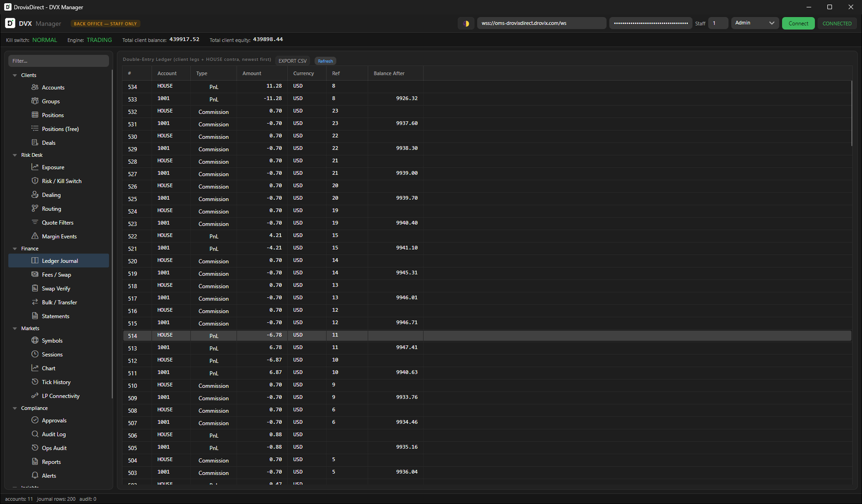Collapse the Risk Desk tree section
Screen dimensions: 862x504
point(15,155)
